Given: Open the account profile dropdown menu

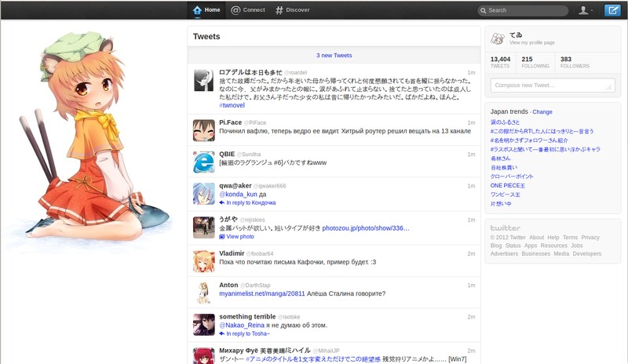Looking at the screenshot, I should tap(586, 10).
